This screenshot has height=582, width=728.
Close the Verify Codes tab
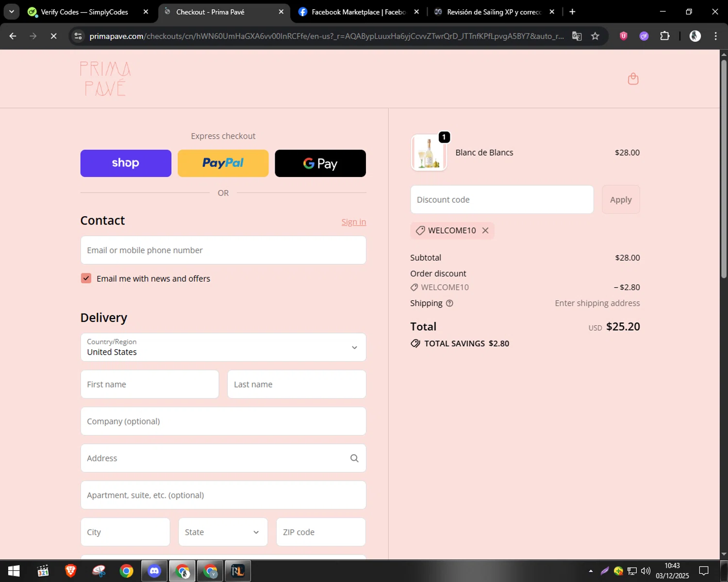pos(146,12)
